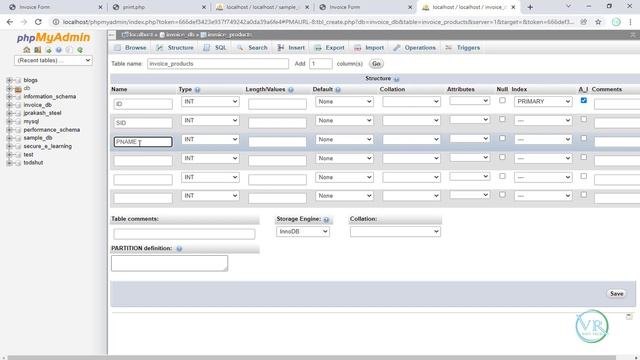Toggle Null checkbox in last row

(x=502, y=195)
